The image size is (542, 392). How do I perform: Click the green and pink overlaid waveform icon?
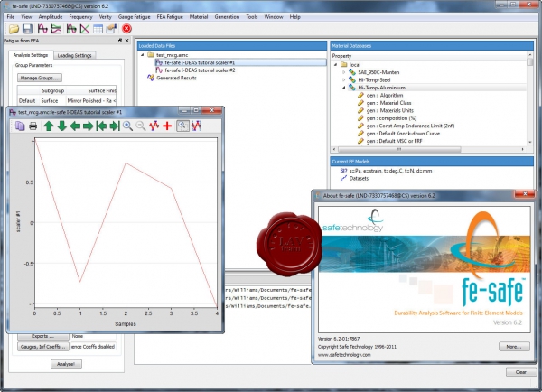click(x=71, y=29)
